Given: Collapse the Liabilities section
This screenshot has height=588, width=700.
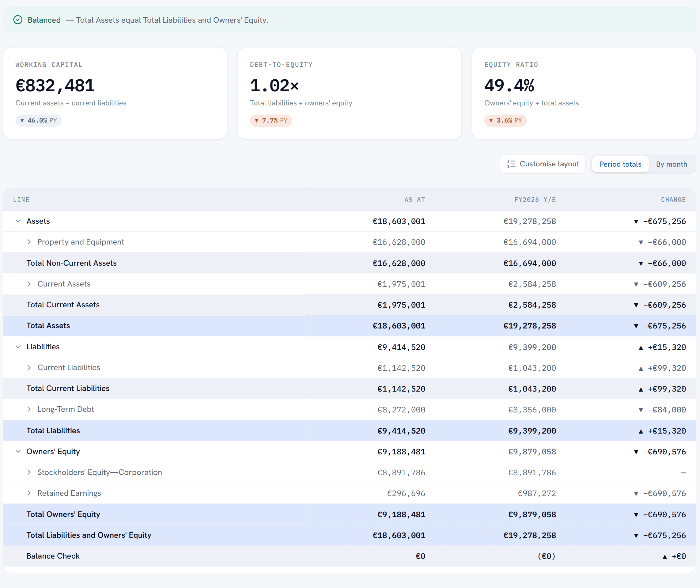Looking at the screenshot, I should click(x=18, y=347).
